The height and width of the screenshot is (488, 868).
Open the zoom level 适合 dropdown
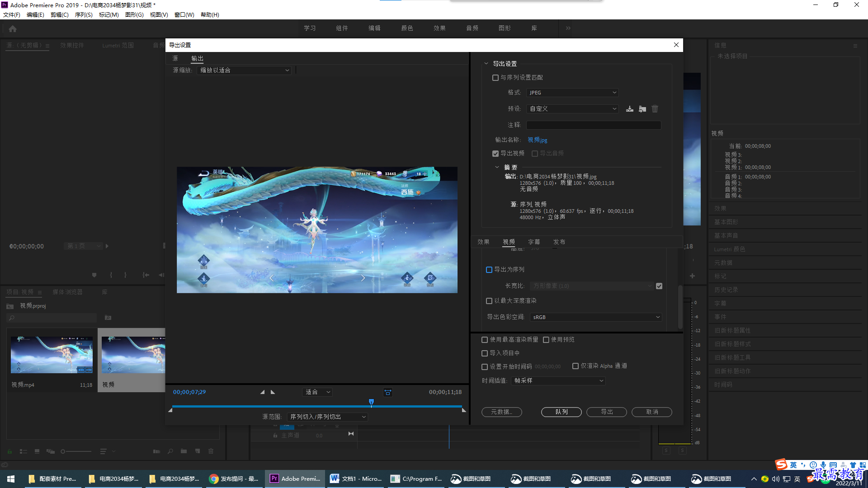click(317, 392)
